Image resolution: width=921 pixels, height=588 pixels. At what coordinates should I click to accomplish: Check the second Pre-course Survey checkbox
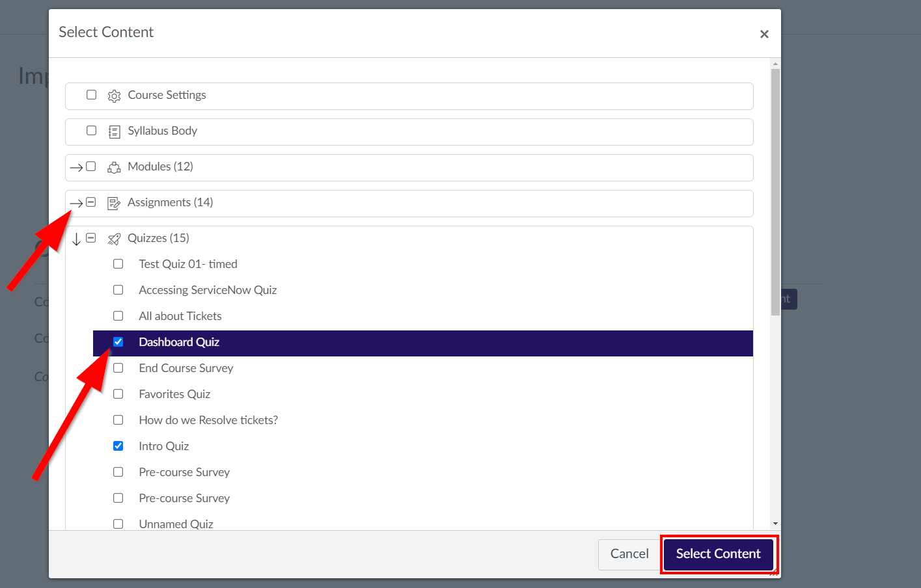[118, 498]
